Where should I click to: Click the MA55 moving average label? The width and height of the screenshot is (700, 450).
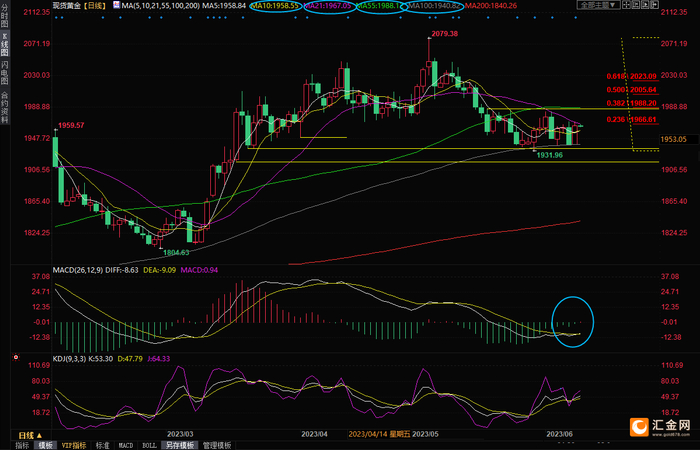click(x=380, y=6)
